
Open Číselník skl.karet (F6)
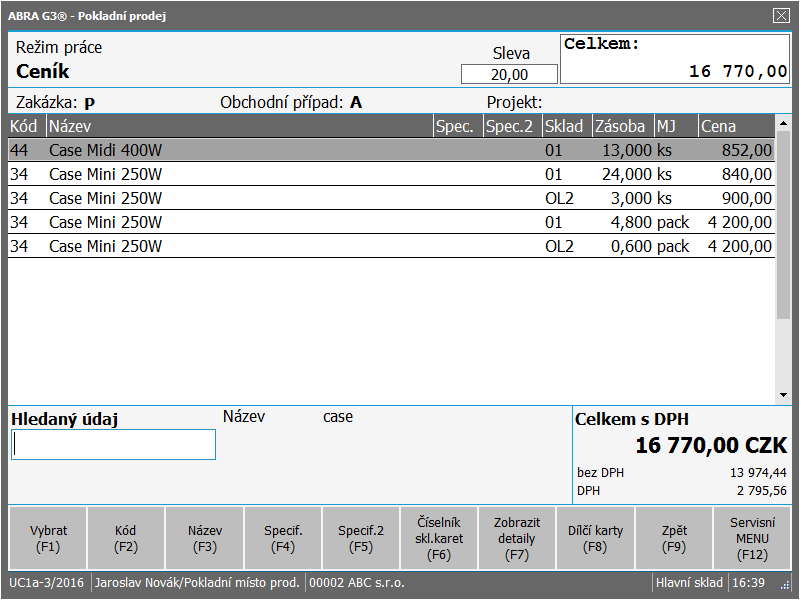click(439, 538)
